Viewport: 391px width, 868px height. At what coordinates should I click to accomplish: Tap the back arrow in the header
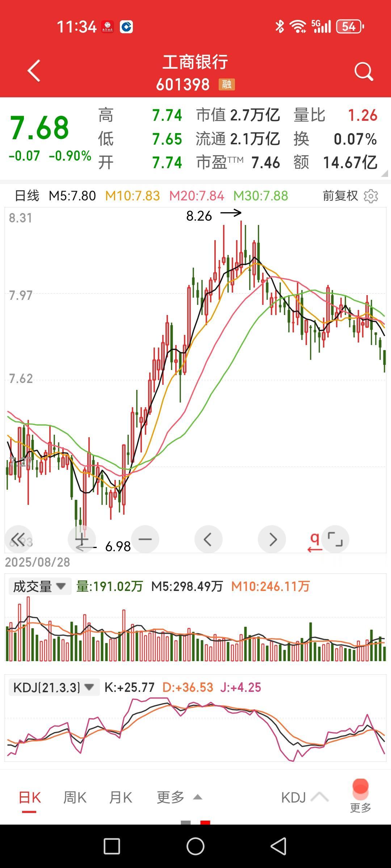[34, 71]
